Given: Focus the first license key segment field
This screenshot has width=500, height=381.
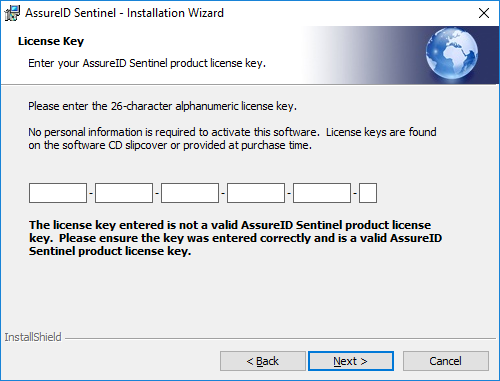Looking at the screenshot, I should tap(58, 193).
